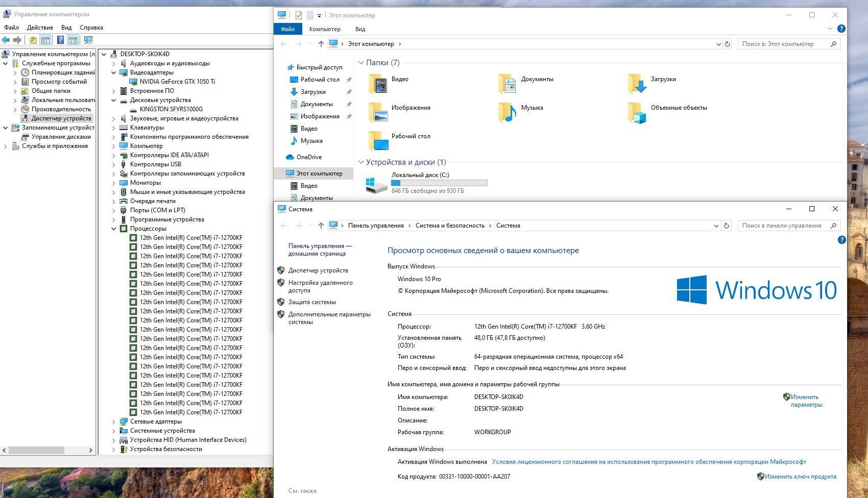
Task: Click the search magnifier in Этот компьютер window
Action: click(833, 44)
